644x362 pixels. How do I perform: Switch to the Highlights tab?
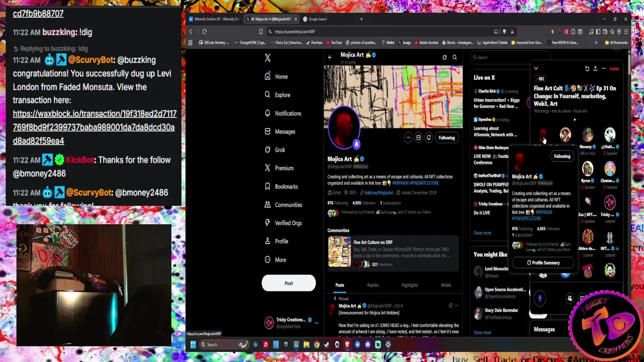coord(410,285)
